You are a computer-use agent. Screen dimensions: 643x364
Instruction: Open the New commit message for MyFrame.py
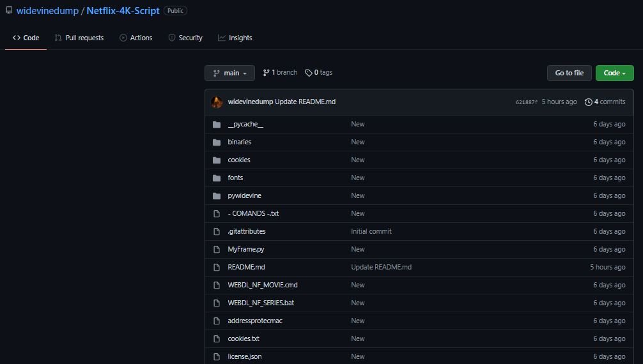pyautogui.click(x=357, y=249)
